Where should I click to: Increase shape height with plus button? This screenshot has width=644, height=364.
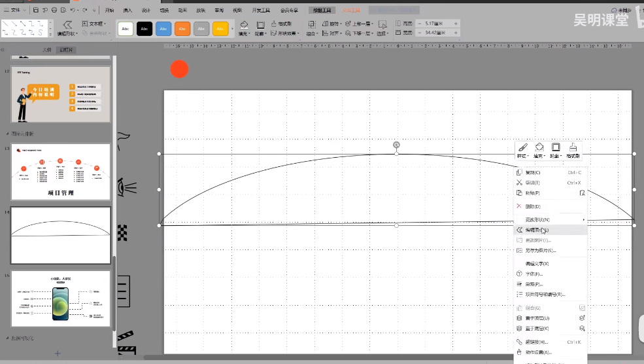(x=456, y=24)
